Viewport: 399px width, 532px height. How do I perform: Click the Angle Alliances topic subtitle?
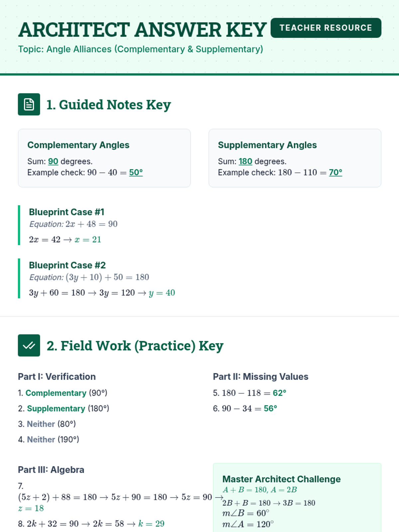pos(141,49)
